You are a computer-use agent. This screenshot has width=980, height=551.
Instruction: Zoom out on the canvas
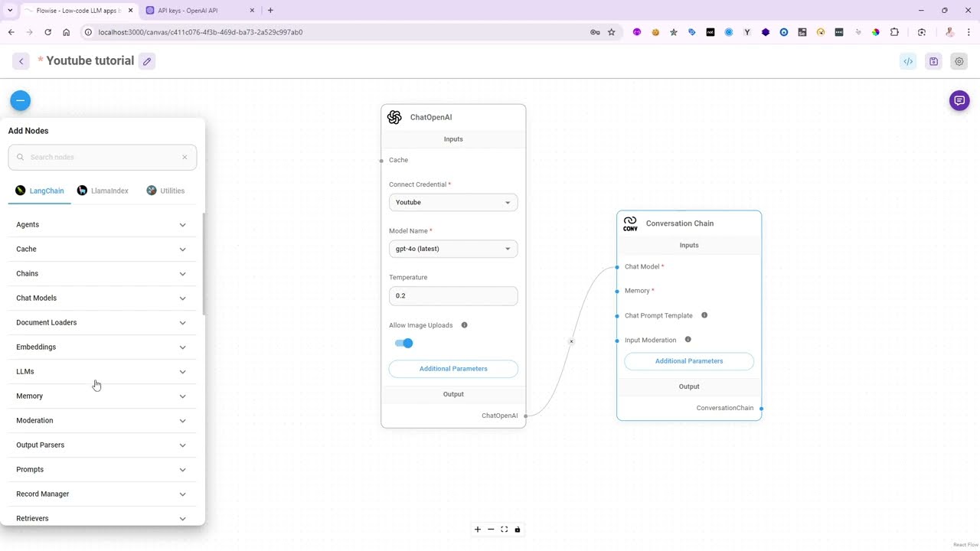point(491,530)
